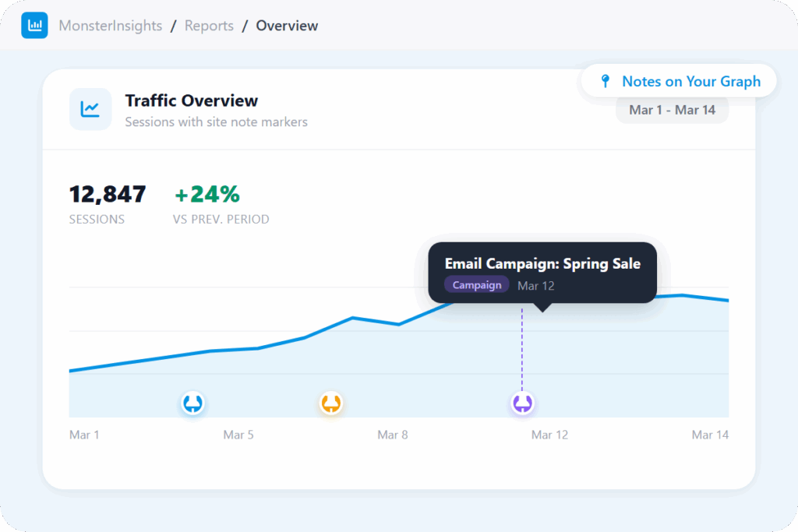Image resolution: width=798 pixels, height=532 pixels.
Task: Open Reports from the breadcrumb
Action: pos(209,26)
